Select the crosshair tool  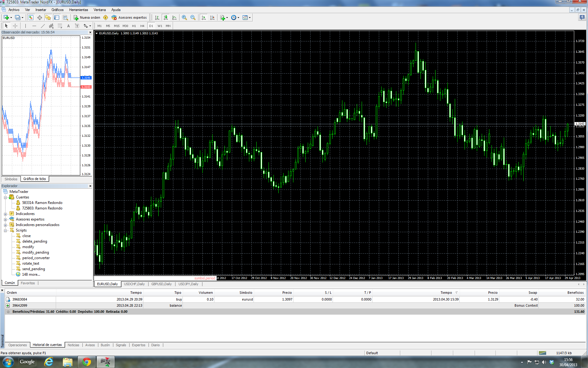pyautogui.click(x=15, y=26)
